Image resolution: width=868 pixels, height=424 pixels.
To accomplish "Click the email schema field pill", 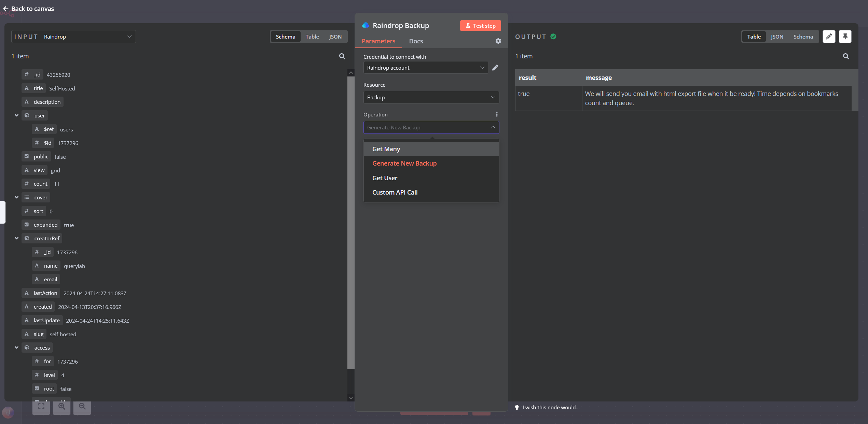I will coord(46,279).
